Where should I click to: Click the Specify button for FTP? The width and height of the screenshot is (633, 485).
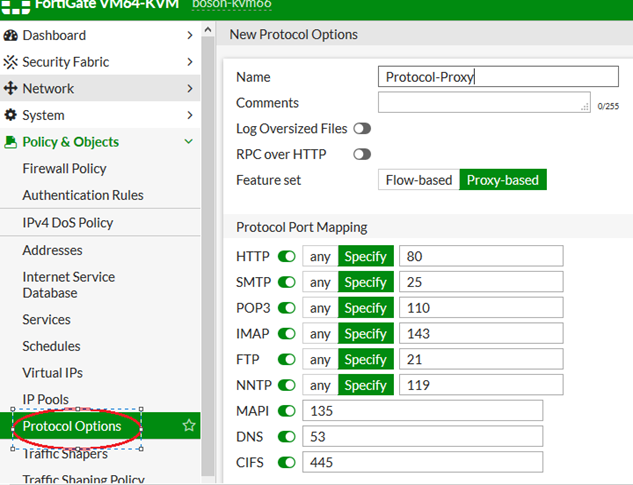tap(365, 360)
